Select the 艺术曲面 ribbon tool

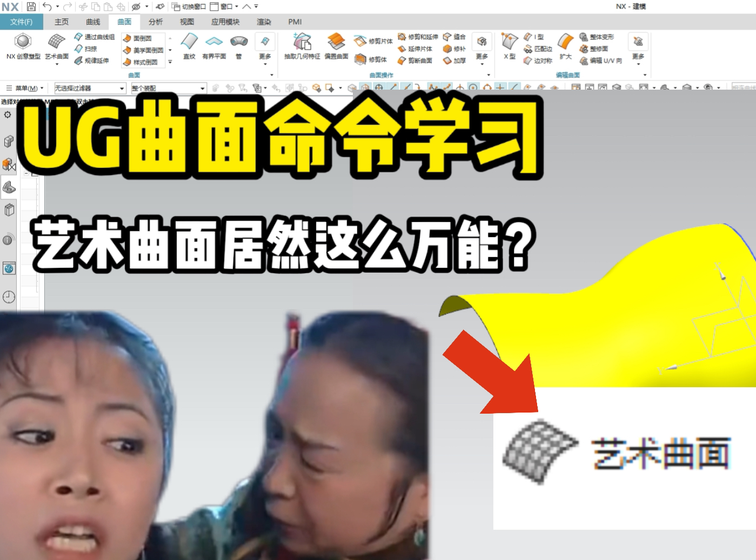[x=57, y=46]
